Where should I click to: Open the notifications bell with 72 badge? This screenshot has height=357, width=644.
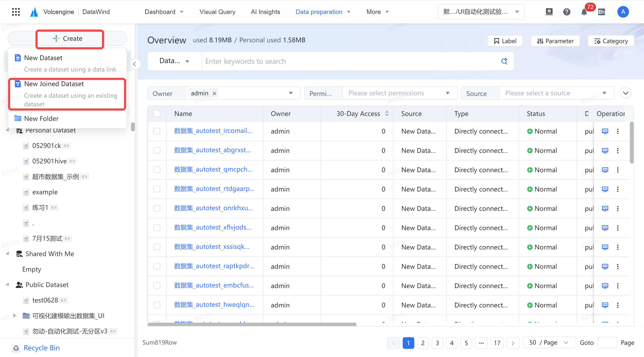pyautogui.click(x=584, y=12)
